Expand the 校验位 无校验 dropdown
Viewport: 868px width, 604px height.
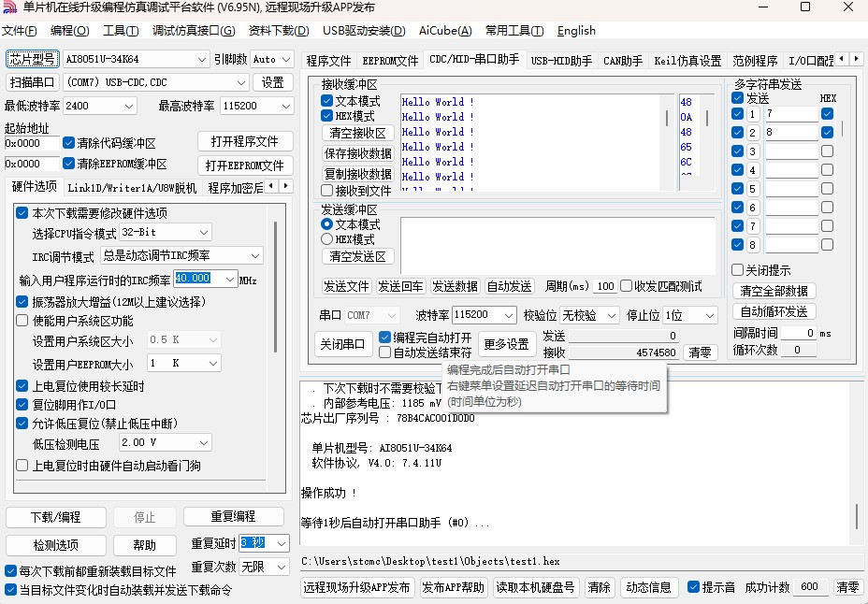click(611, 315)
